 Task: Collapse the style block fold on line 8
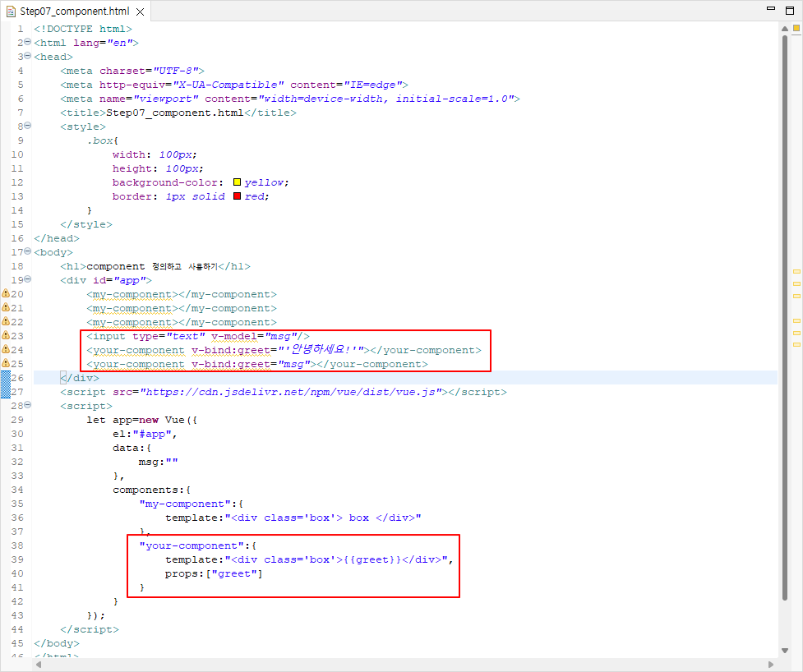click(x=28, y=126)
